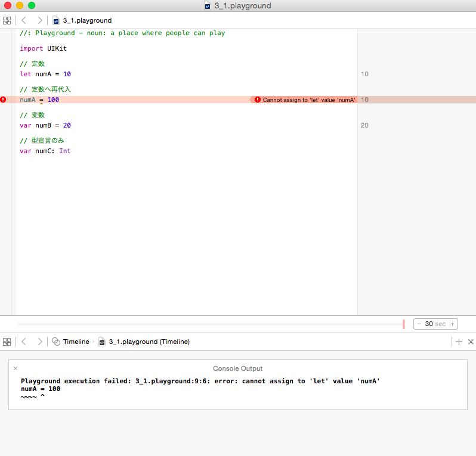Click the 'var numC: Int' code line
This screenshot has height=456, width=476.
click(45, 151)
